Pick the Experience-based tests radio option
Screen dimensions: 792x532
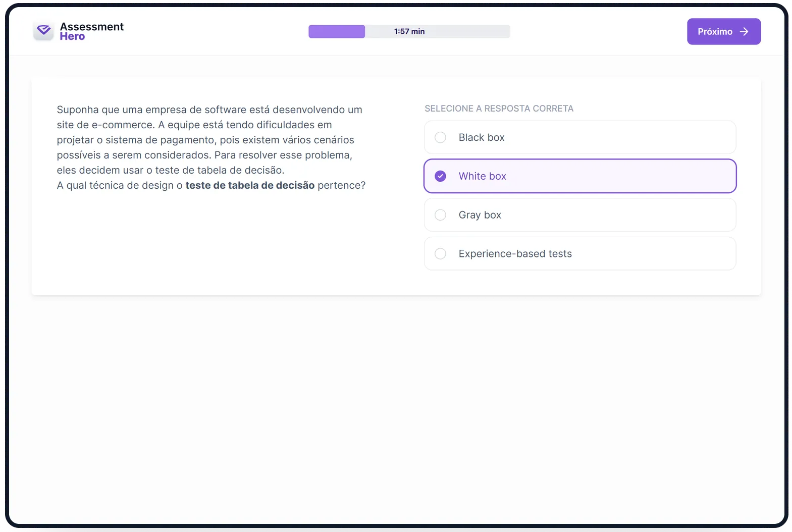click(440, 253)
